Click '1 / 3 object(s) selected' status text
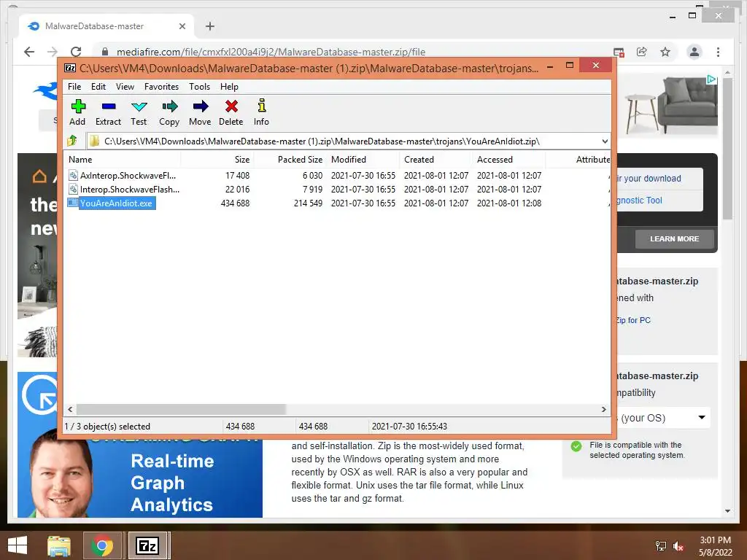This screenshot has width=747, height=560. (107, 426)
